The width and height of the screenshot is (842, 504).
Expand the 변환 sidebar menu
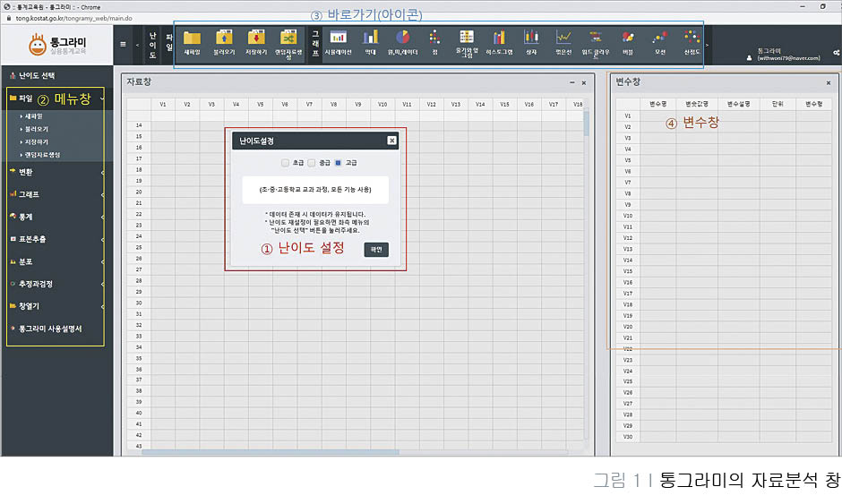click(56, 172)
